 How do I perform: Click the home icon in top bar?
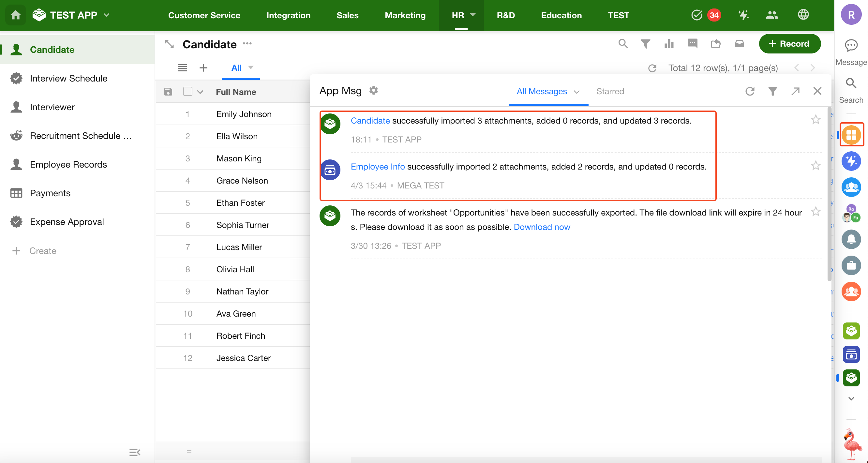[16, 15]
